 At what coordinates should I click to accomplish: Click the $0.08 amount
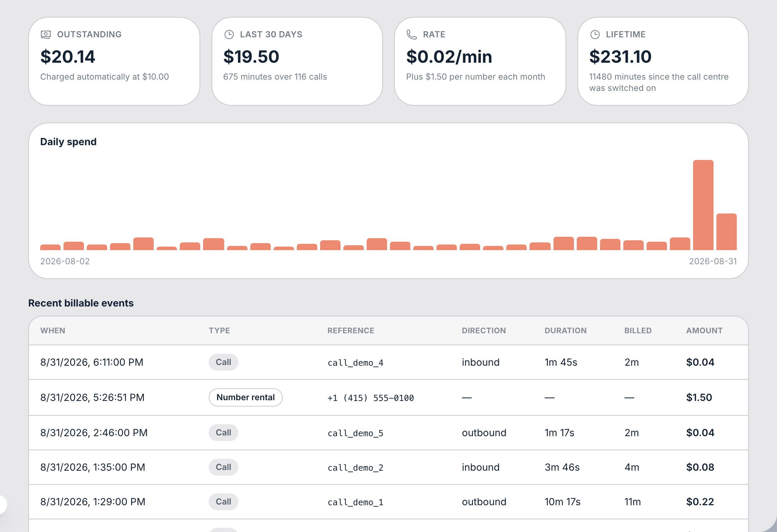pos(700,467)
